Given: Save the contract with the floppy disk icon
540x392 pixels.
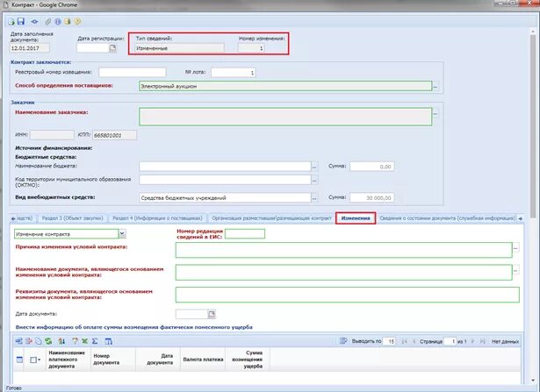Looking at the screenshot, I should 21,21.
